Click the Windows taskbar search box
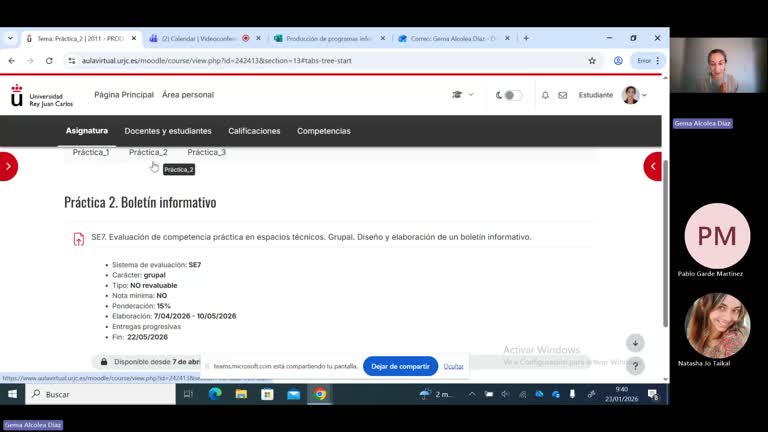The height and width of the screenshot is (432, 768). coord(100,394)
